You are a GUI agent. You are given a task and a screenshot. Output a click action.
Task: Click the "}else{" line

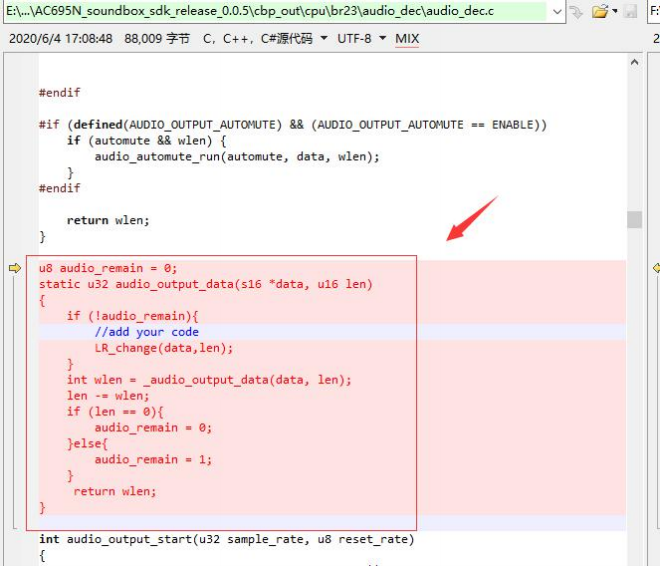click(x=88, y=444)
